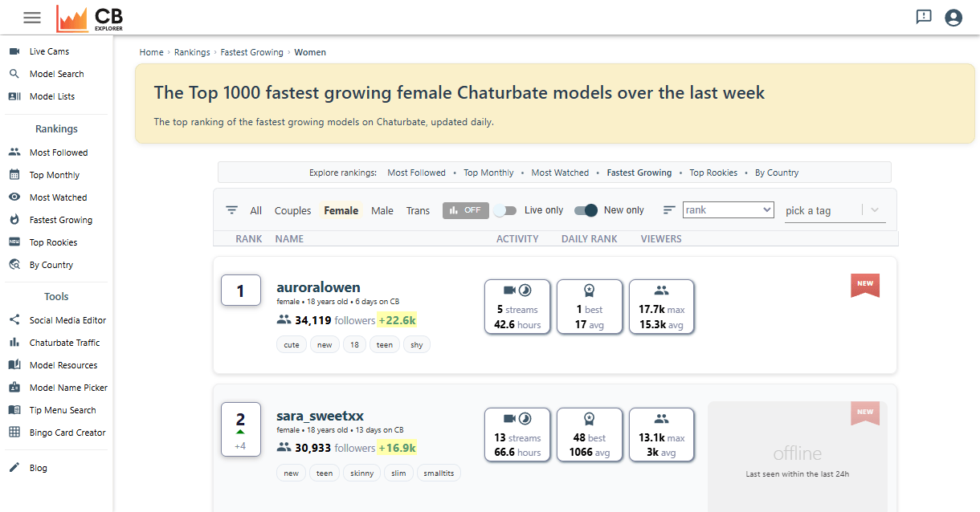Select the Female filter tab

341,210
